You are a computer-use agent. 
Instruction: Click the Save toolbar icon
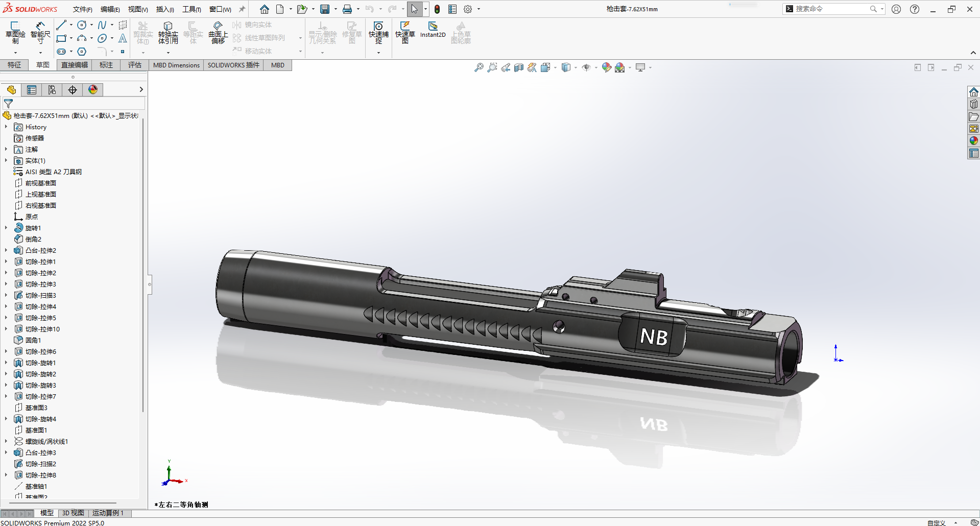[x=325, y=9]
